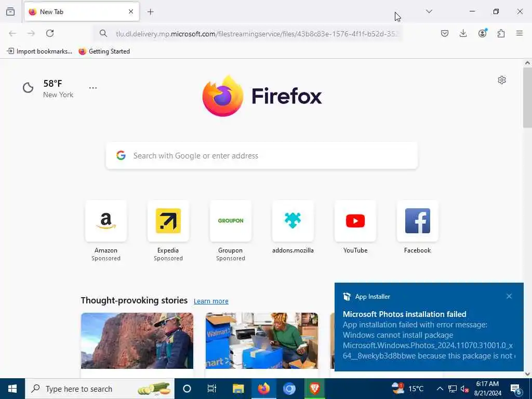Reload the current page

(50, 33)
